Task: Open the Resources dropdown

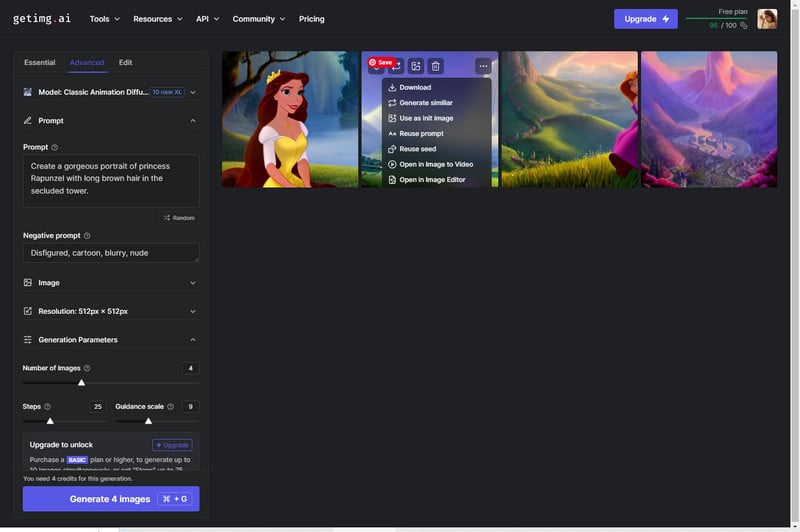Action: 158,19
